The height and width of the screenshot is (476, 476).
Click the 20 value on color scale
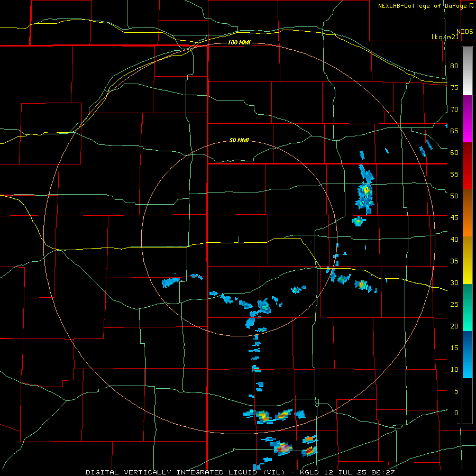point(454,326)
